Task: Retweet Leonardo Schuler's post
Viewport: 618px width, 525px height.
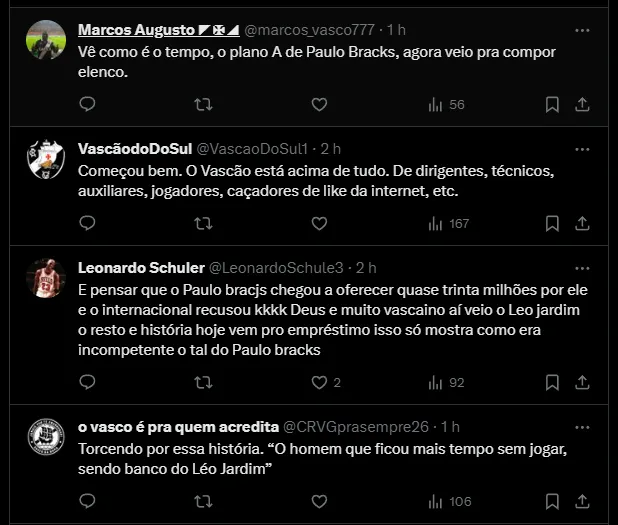Action: [203, 381]
